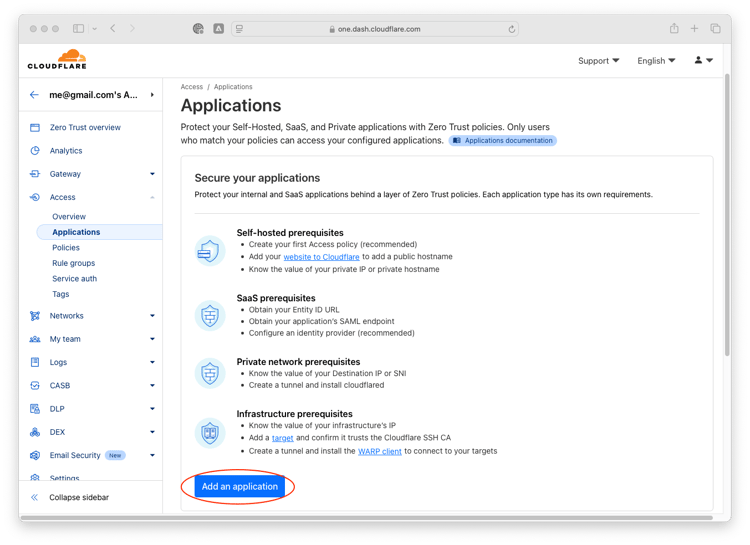
Task: Open the user account dropdown
Action: (x=704, y=60)
